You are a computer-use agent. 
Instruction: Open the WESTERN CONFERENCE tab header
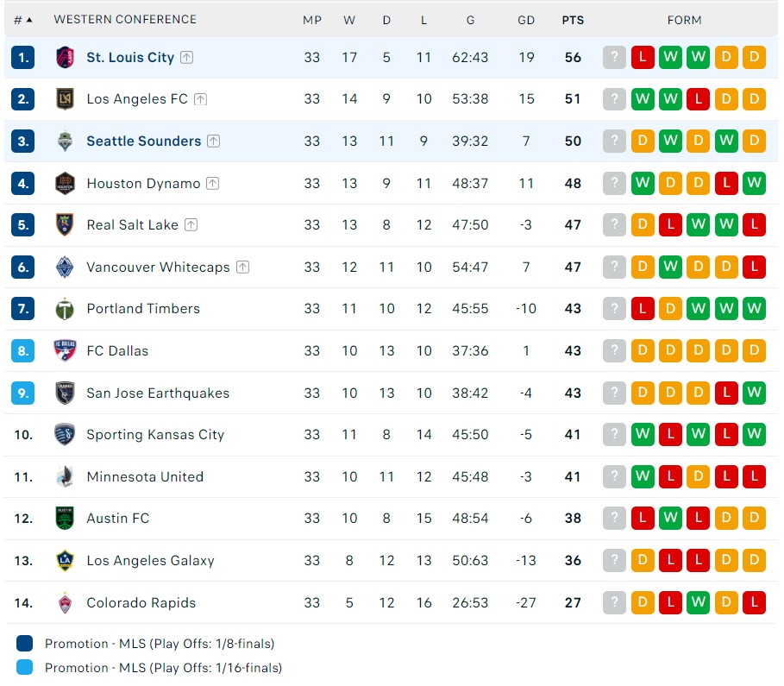pos(125,19)
